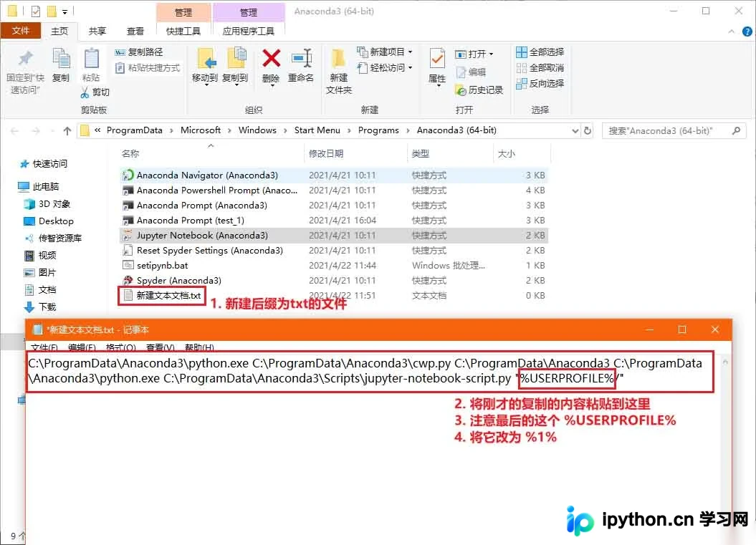Open Videos (视频) in the sidebar
756x545 pixels.
(41, 256)
